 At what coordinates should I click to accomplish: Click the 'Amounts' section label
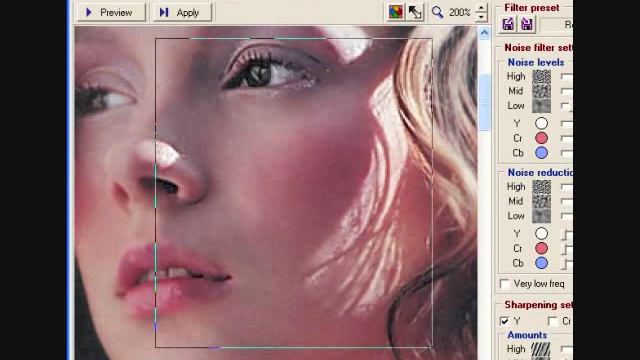[x=527, y=335]
